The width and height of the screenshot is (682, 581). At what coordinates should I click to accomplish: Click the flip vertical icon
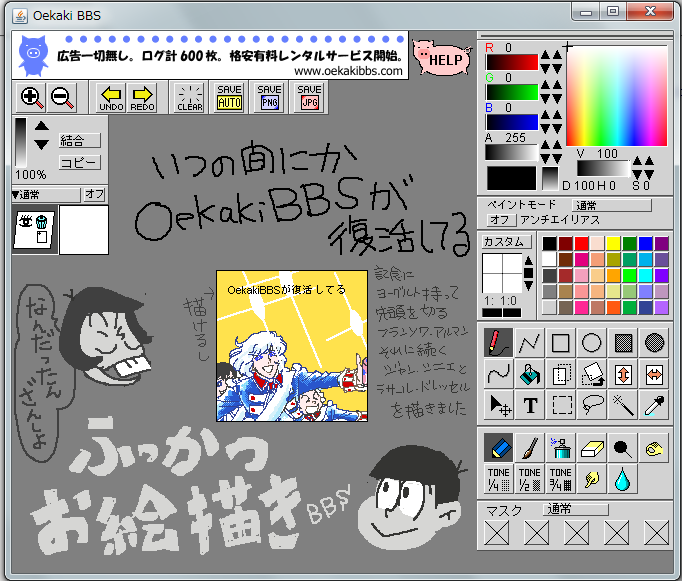[x=623, y=374]
